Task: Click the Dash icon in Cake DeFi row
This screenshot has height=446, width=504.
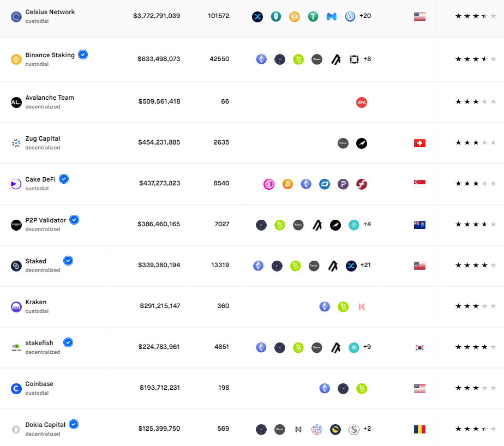Action: click(x=325, y=184)
